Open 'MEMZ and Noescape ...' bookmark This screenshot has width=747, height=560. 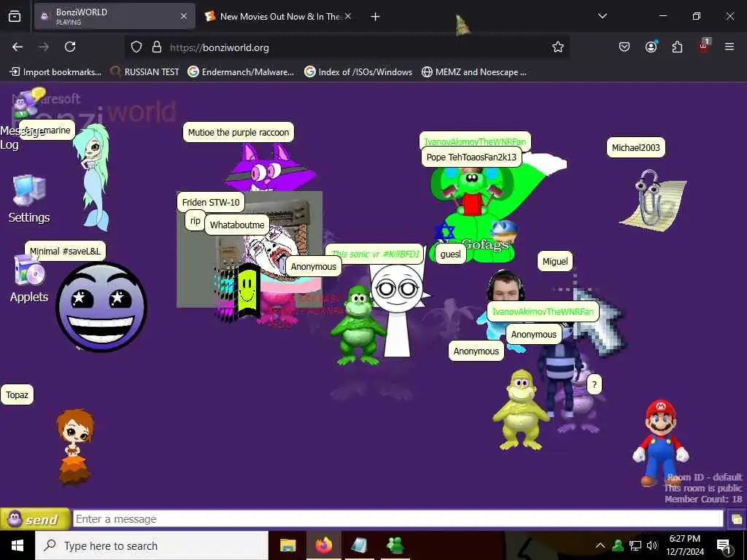(x=474, y=72)
